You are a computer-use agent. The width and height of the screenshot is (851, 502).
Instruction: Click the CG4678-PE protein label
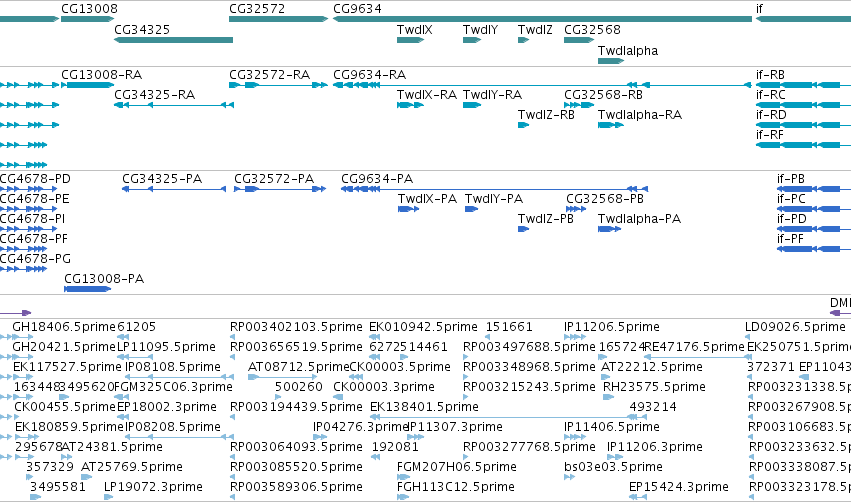35,199
